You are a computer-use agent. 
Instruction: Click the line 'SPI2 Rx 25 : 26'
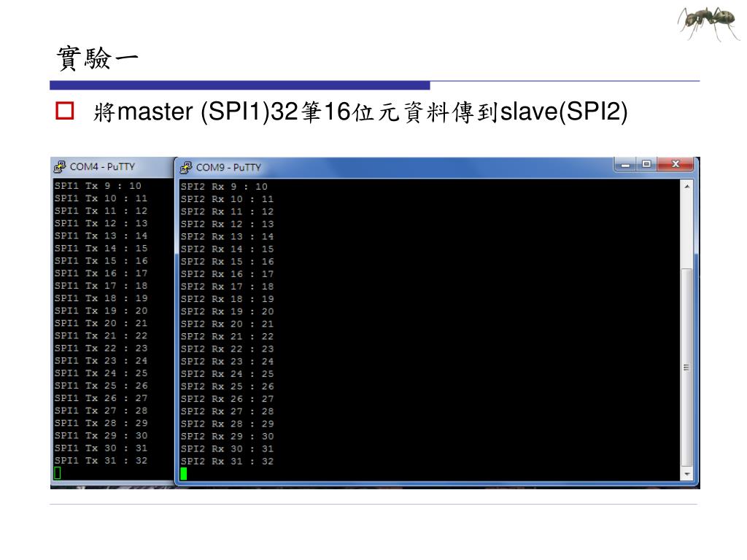(x=227, y=386)
